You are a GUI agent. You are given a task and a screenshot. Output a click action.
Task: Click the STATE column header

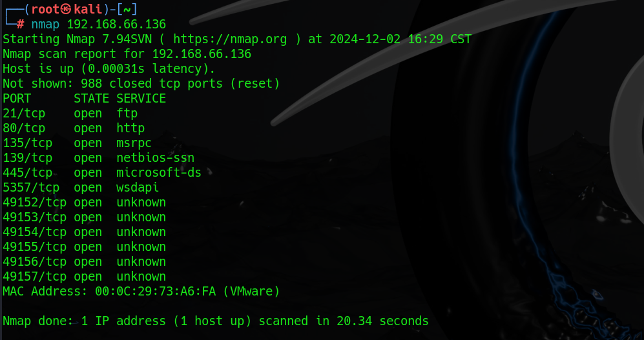[x=92, y=99]
